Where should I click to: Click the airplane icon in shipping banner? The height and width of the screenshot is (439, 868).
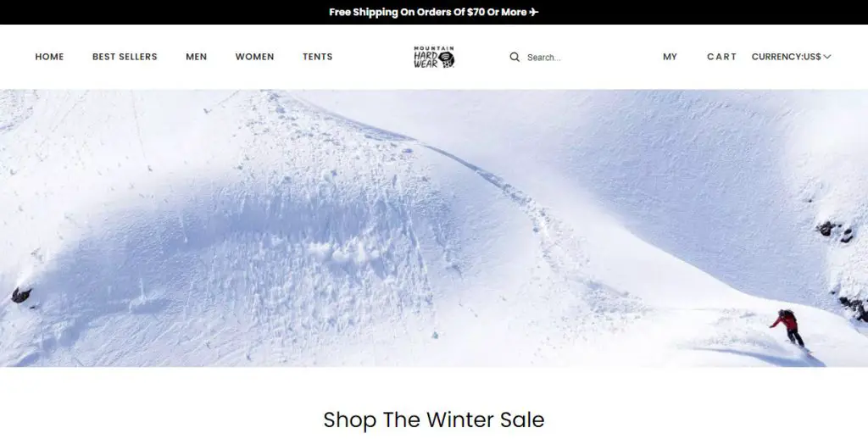[x=534, y=12]
